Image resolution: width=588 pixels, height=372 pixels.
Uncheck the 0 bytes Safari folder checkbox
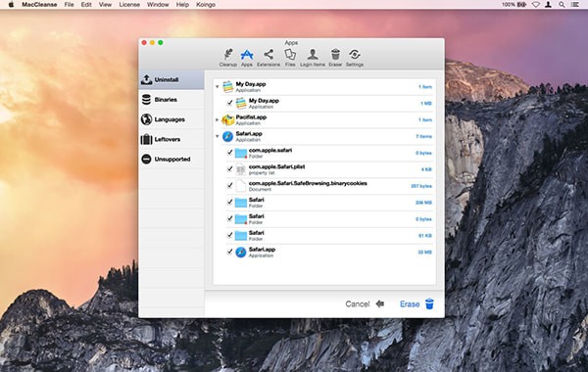(x=229, y=218)
